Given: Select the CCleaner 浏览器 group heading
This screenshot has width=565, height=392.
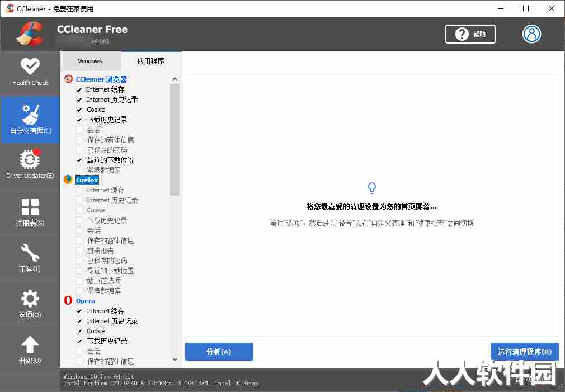Looking at the screenshot, I should coord(101,79).
